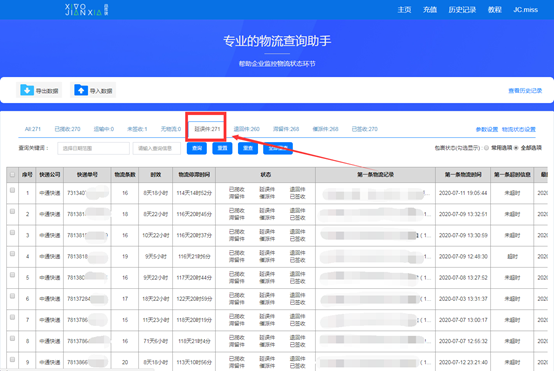Viewport: 554px width, 371px height.
Task: Tick the checkbox for row 1
Action: coord(12,190)
